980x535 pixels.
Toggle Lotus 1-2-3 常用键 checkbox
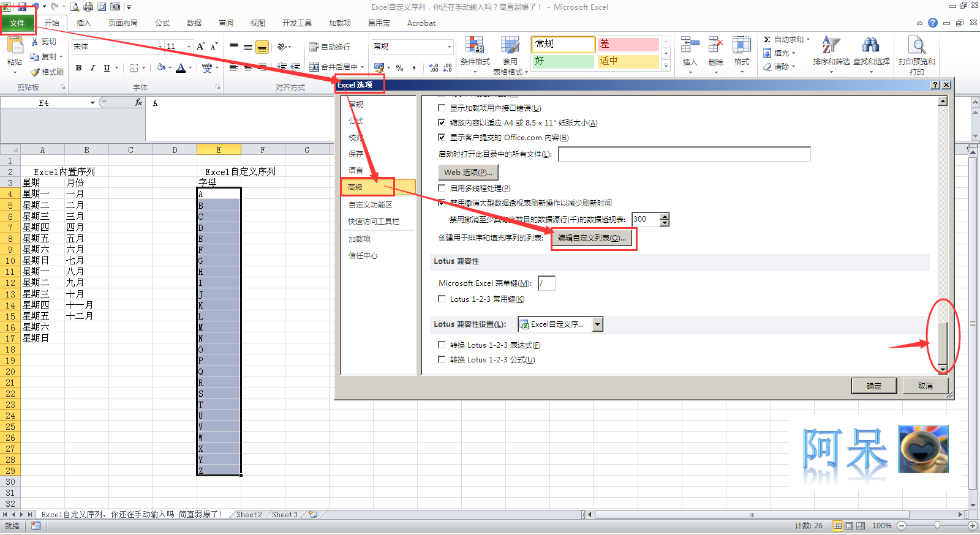(x=442, y=299)
